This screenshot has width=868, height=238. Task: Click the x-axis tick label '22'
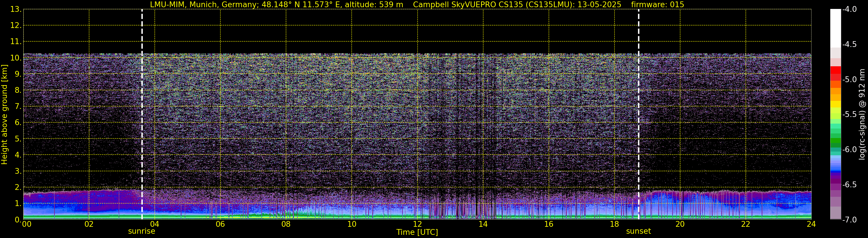746,224
